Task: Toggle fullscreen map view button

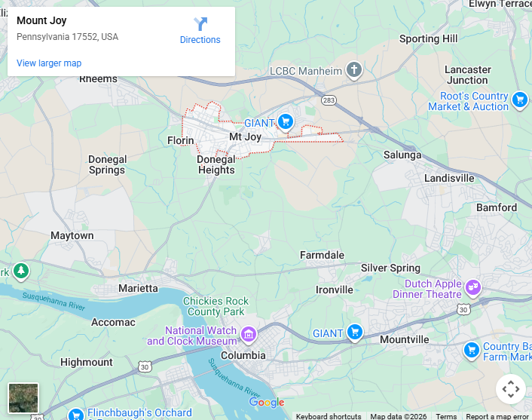Action: pos(511,389)
